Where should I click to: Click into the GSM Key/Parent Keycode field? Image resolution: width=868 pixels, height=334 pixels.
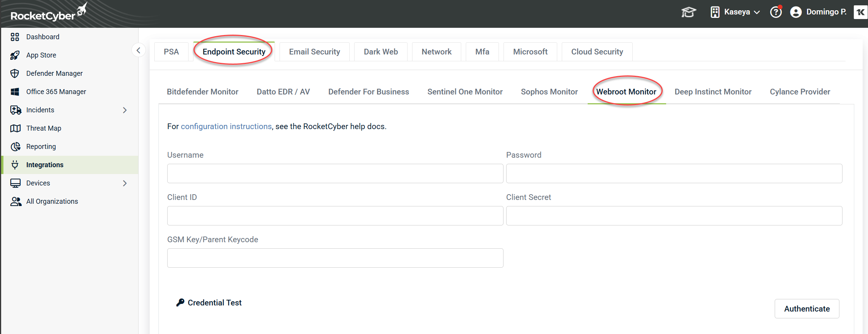coord(335,258)
